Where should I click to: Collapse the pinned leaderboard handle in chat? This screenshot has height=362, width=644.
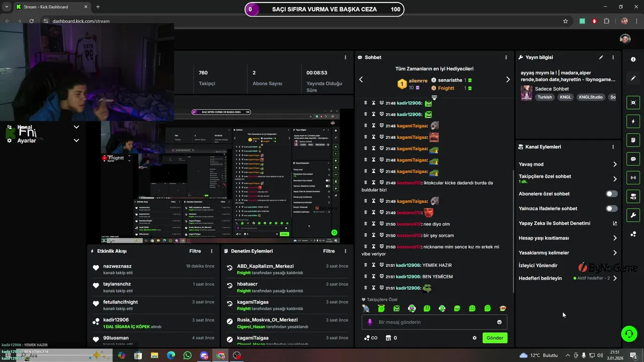click(x=434, y=98)
